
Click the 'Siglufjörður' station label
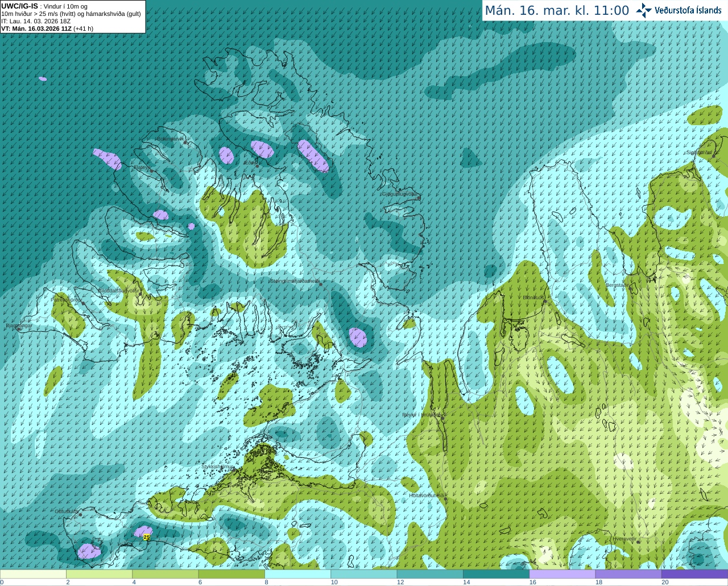[700, 152]
